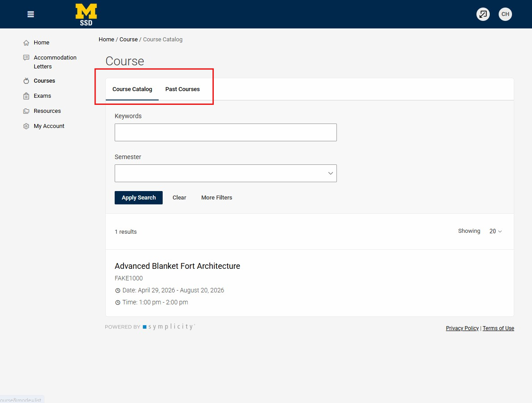Change the Showing 20 results dropdown
532x403 pixels.
pos(496,231)
